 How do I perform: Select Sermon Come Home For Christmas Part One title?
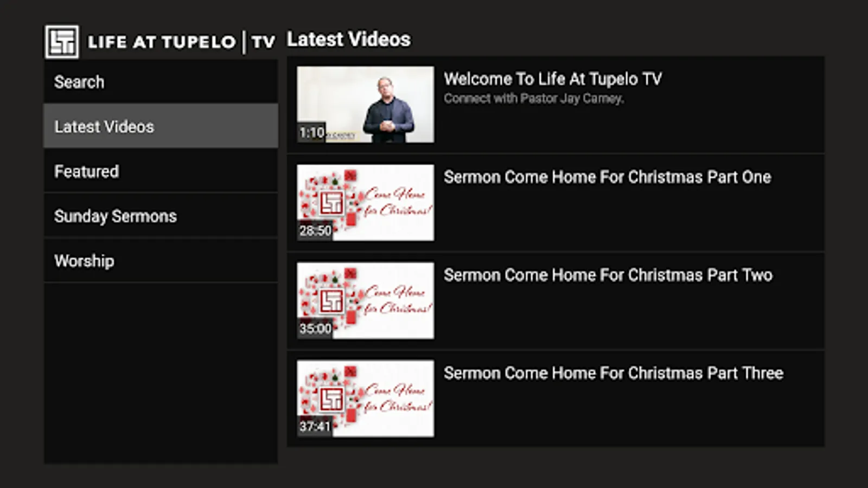[608, 177]
